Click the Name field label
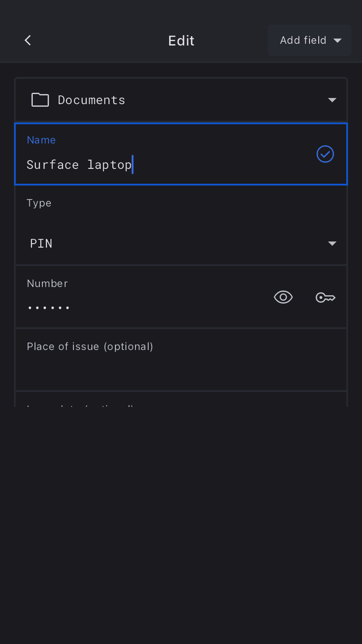 point(41,140)
